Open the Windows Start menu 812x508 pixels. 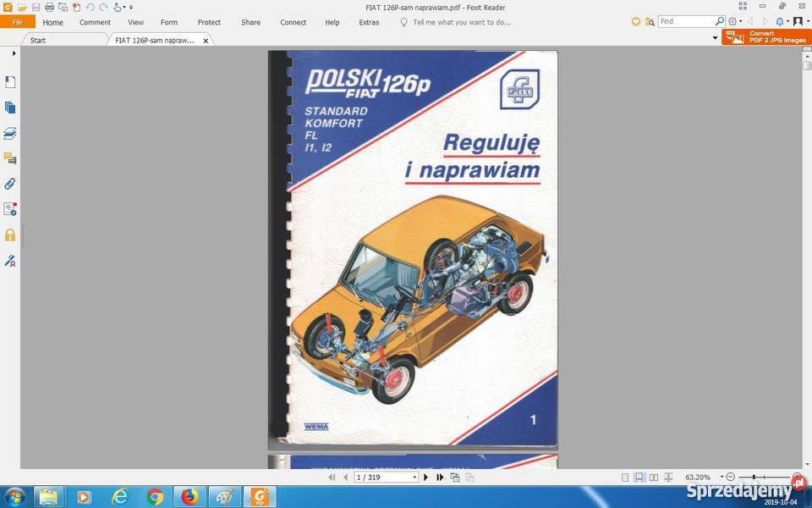(x=14, y=497)
